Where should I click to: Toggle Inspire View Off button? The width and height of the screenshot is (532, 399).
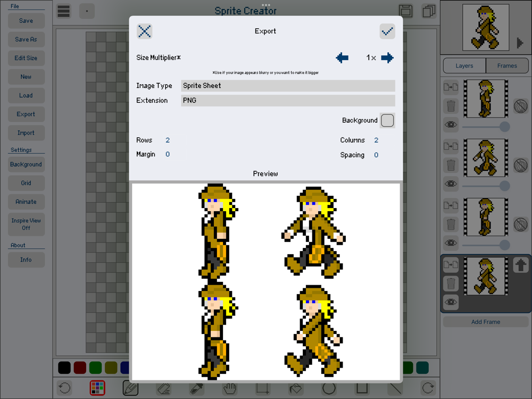coord(26,225)
